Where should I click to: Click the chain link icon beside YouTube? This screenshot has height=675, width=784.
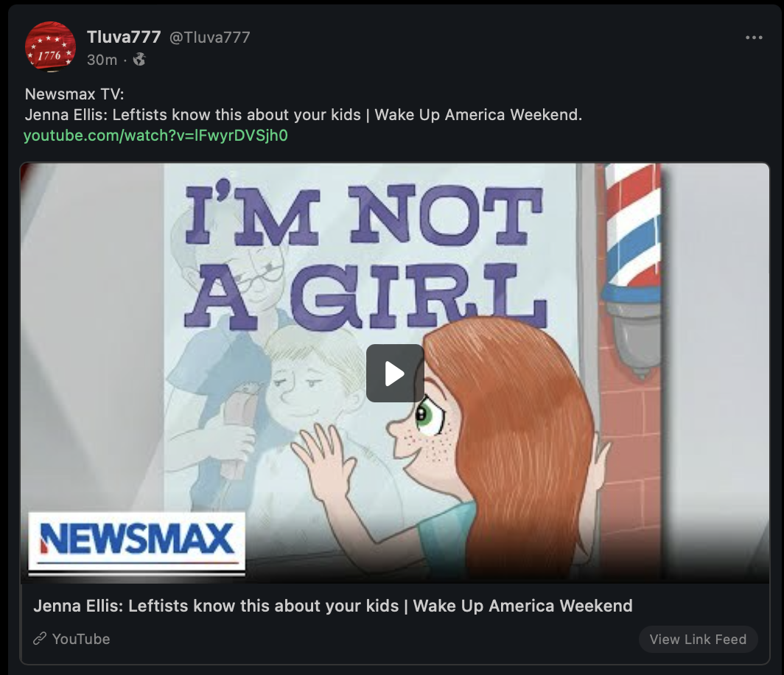click(40, 638)
